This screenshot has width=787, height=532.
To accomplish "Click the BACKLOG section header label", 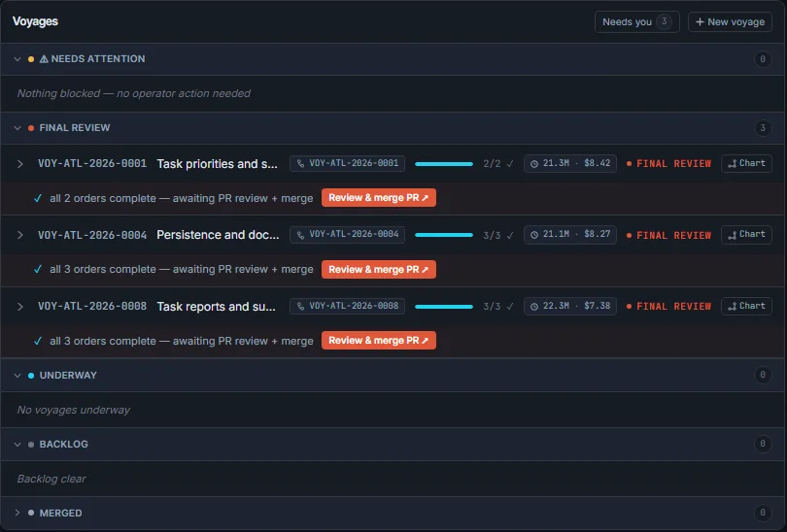I will coord(64,445).
